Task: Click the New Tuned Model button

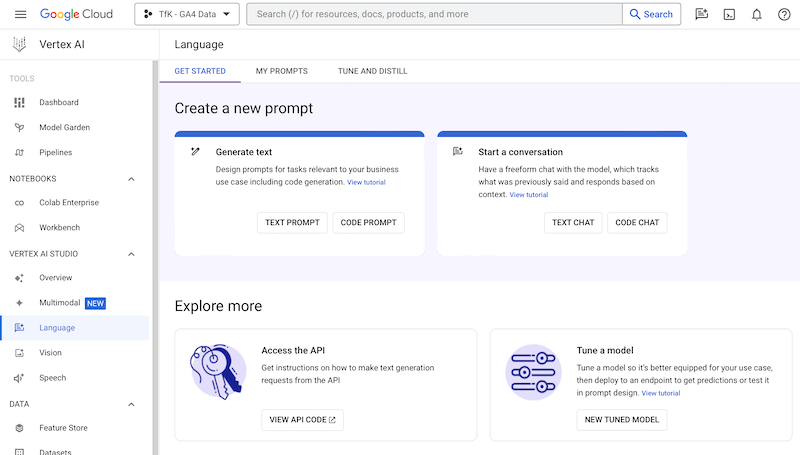Action: click(x=621, y=420)
